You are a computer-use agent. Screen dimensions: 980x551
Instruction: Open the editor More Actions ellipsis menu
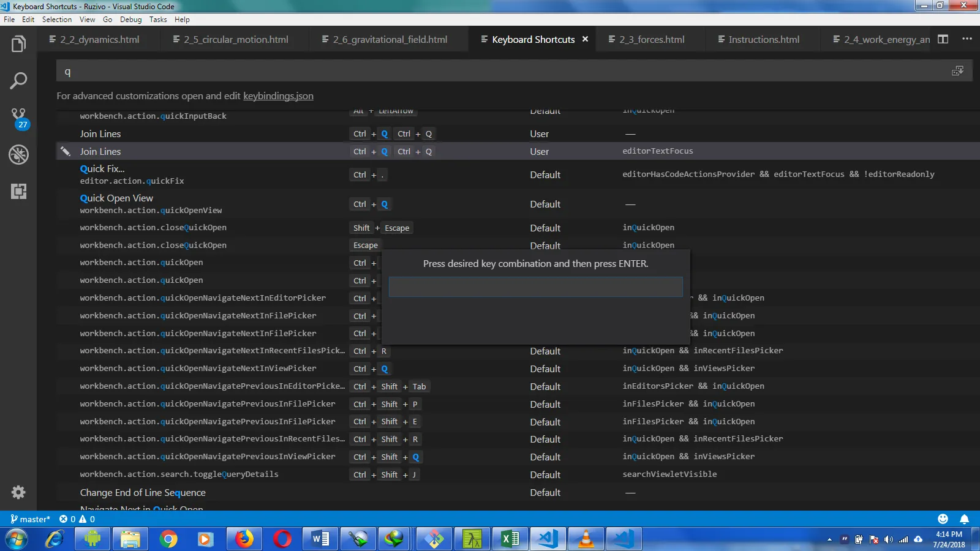(967, 39)
